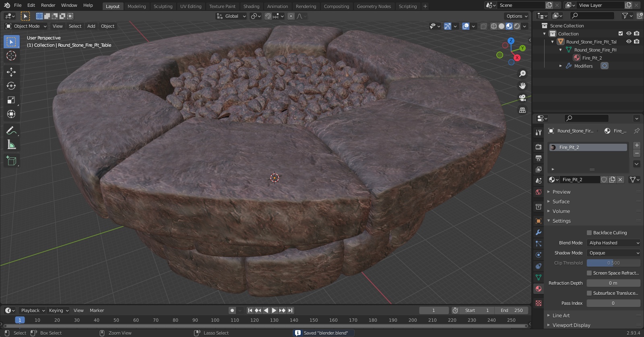Select the Measure tool
The width and height of the screenshot is (644, 337).
point(11,145)
